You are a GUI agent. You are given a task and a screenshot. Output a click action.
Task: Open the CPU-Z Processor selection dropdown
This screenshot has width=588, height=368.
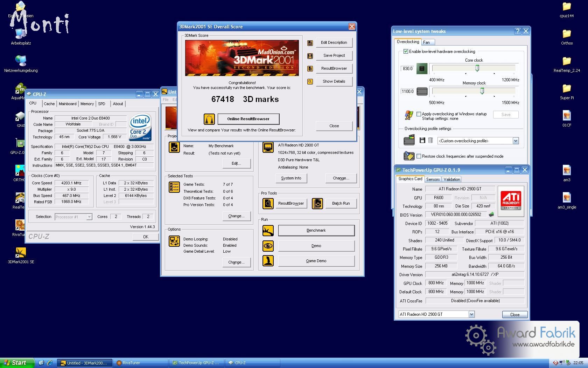tap(89, 217)
